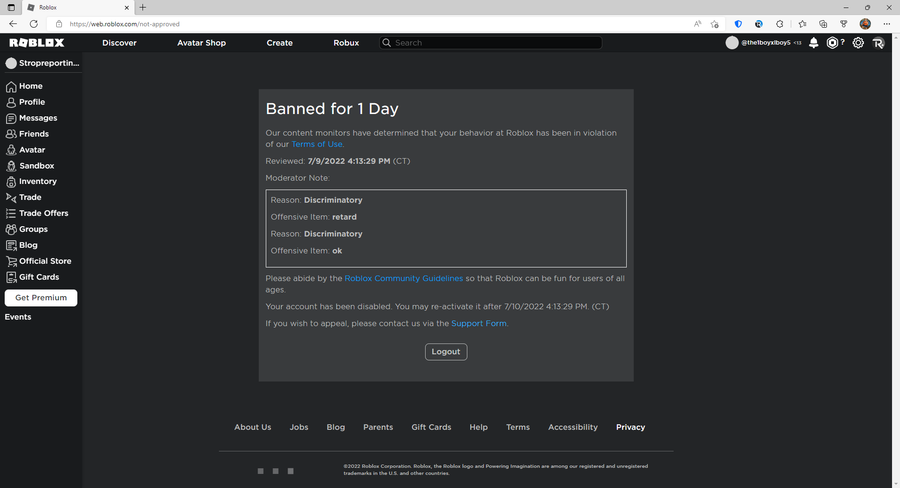The image size is (900, 488).
Task: Open the Avatar Shop tab
Action: 201,43
